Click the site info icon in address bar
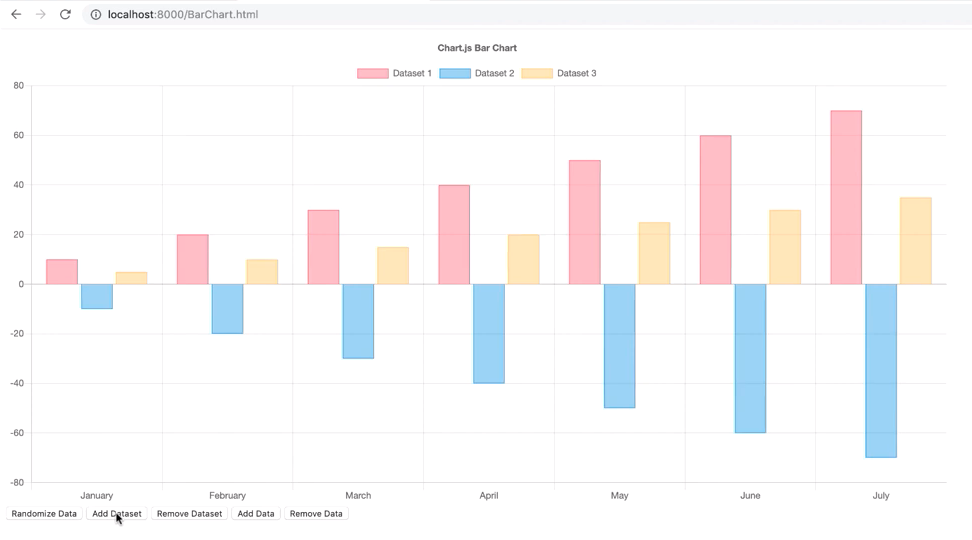The width and height of the screenshot is (972, 540). (96, 15)
